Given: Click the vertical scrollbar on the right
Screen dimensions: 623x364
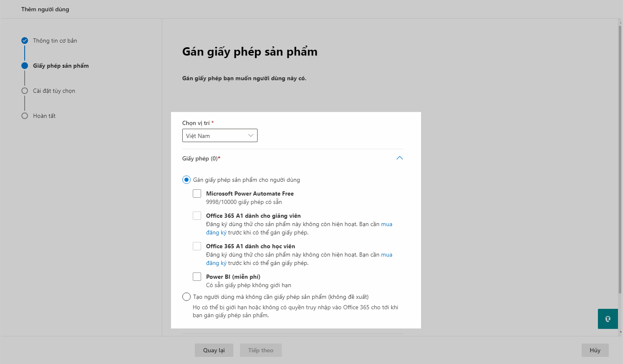Looking at the screenshot, I should point(620,159).
